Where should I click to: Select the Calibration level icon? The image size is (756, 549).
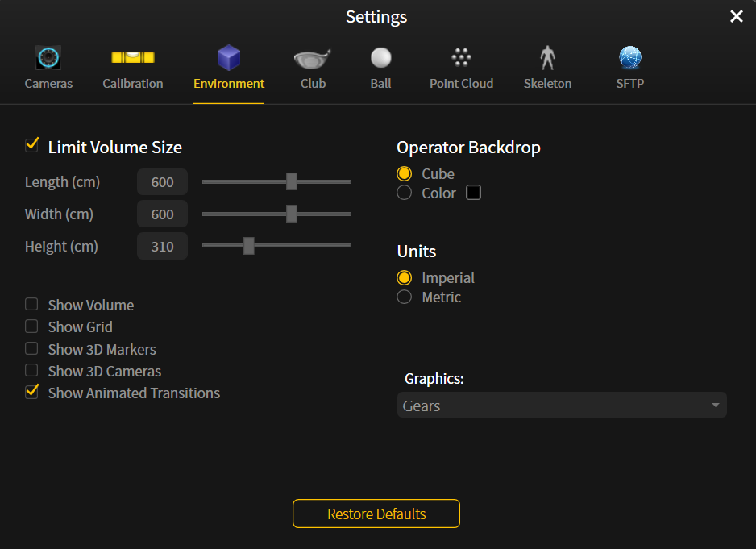pyautogui.click(x=133, y=57)
